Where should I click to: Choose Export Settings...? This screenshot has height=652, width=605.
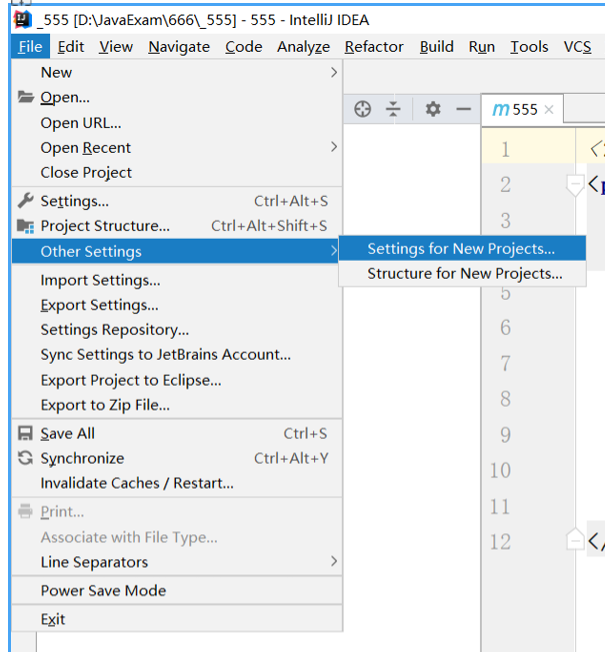pyautogui.click(x=177, y=305)
